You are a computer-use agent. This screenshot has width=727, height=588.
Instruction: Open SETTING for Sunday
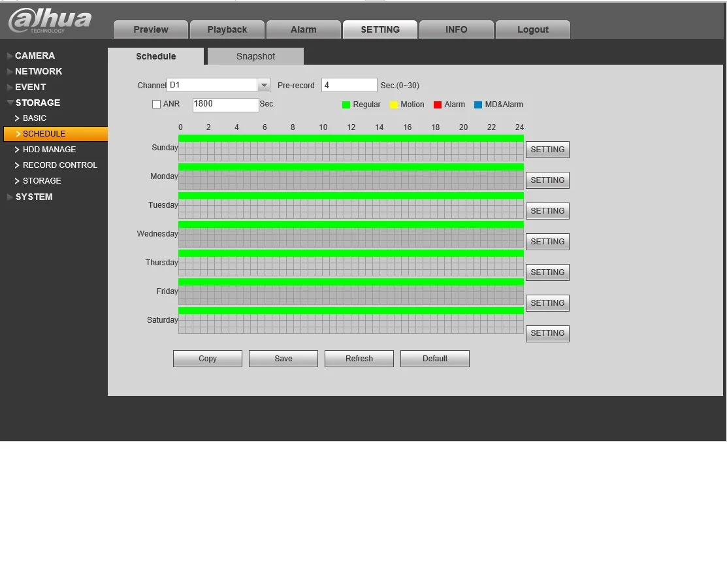(547, 150)
